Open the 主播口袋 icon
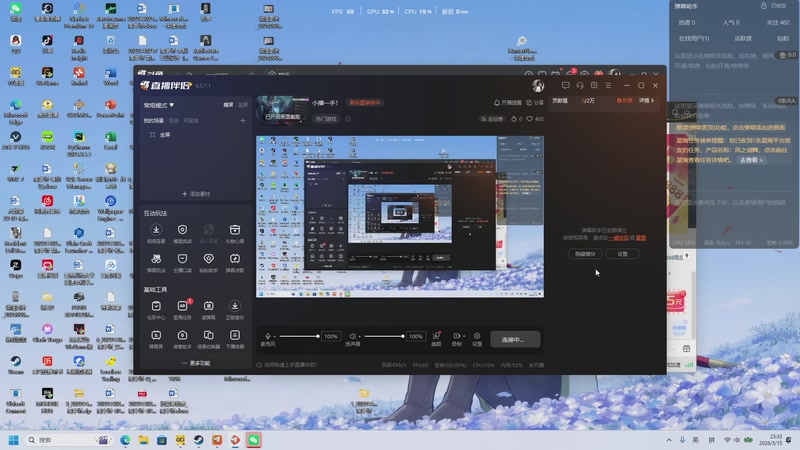Image resolution: width=800 pixels, height=450 pixels. [x=182, y=259]
